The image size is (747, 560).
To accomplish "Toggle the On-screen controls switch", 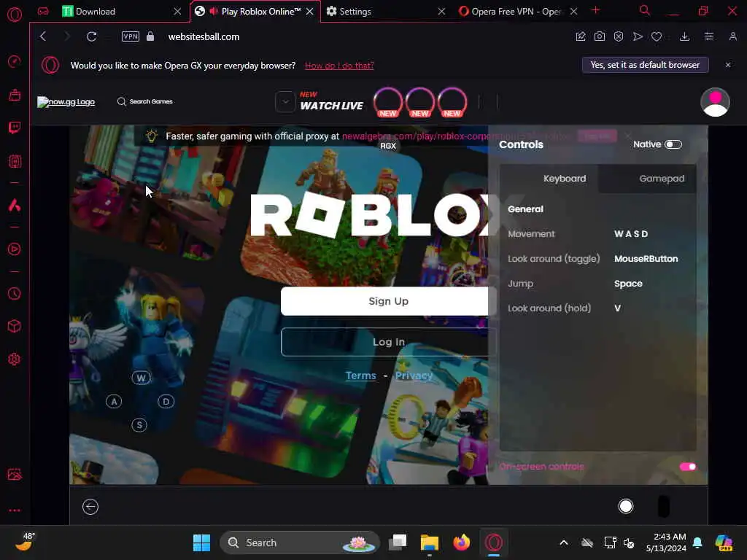I will click(687, 467).
